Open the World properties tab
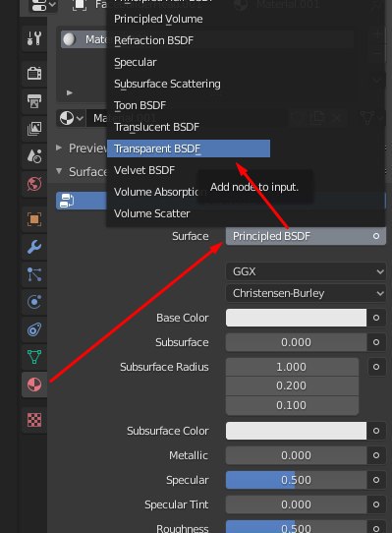The image size is (392, 533). 34,184
